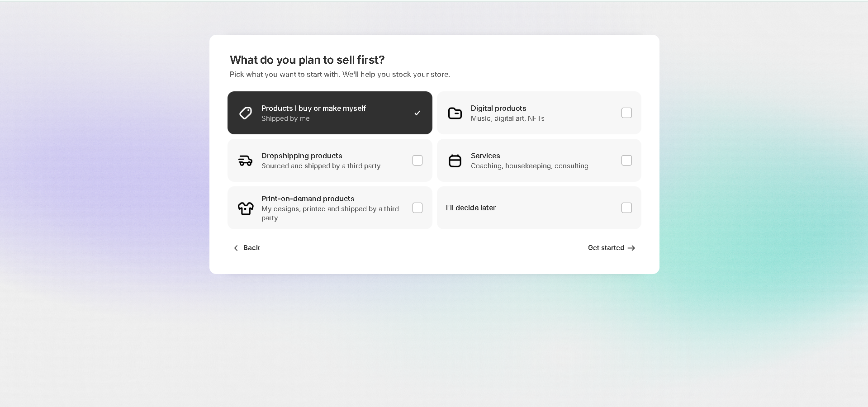Click the Services option title

point(485,156)
